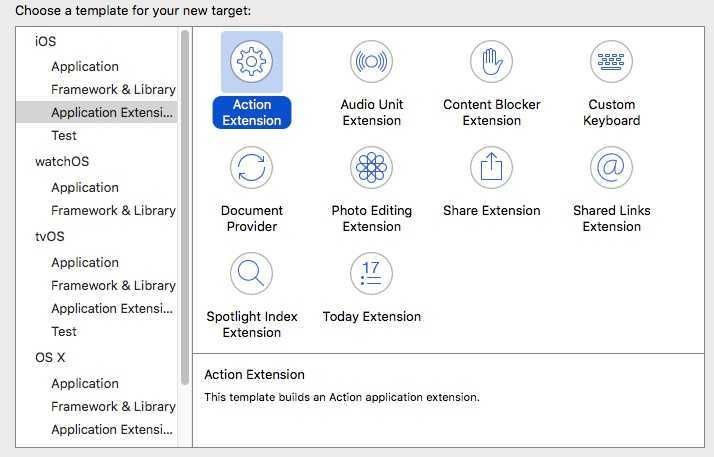Screen dimensions: 714x457
Task: Choose the Audio Unit Extension template icon
Action: (372, 61)
